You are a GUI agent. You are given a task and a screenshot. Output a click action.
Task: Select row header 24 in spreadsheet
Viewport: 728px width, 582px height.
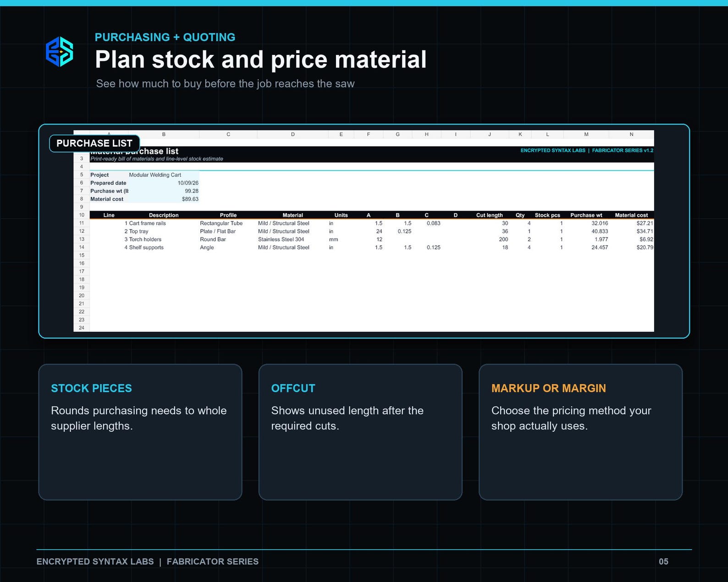click(x=82, y=328)
